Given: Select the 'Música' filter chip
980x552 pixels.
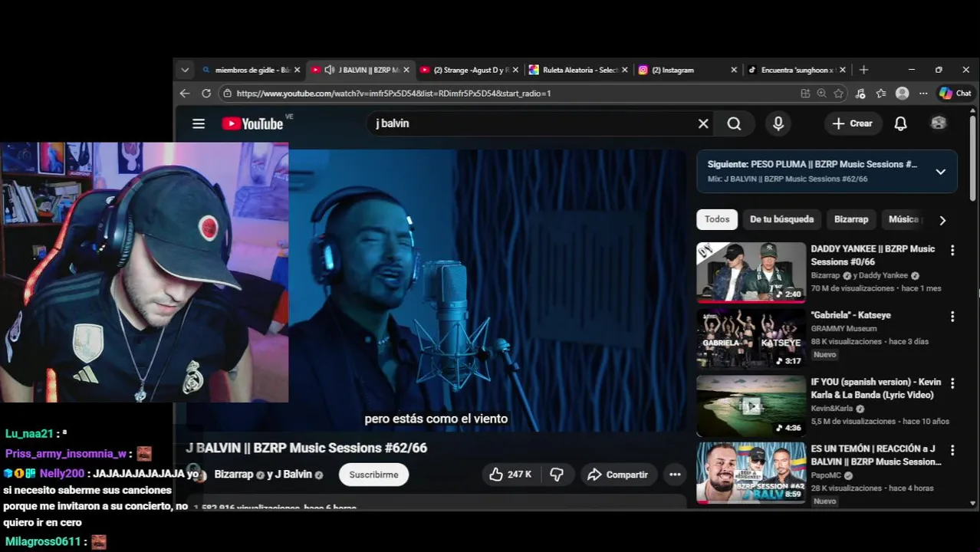Looking at the screenshot, I should pos(903,219).
